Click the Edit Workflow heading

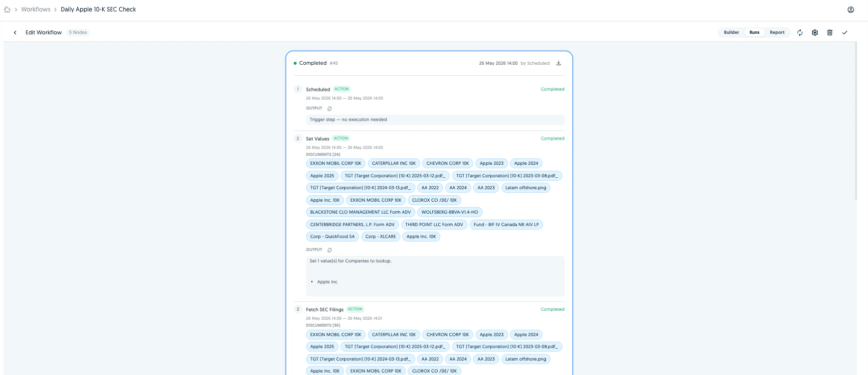tap(43, 32)
